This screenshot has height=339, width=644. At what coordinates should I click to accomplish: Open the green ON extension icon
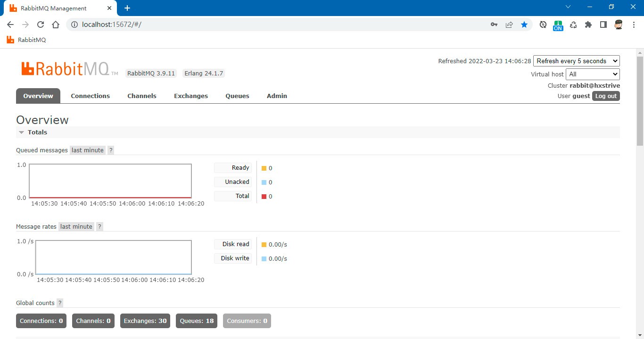pyautogui.click(x=558, y=25)
